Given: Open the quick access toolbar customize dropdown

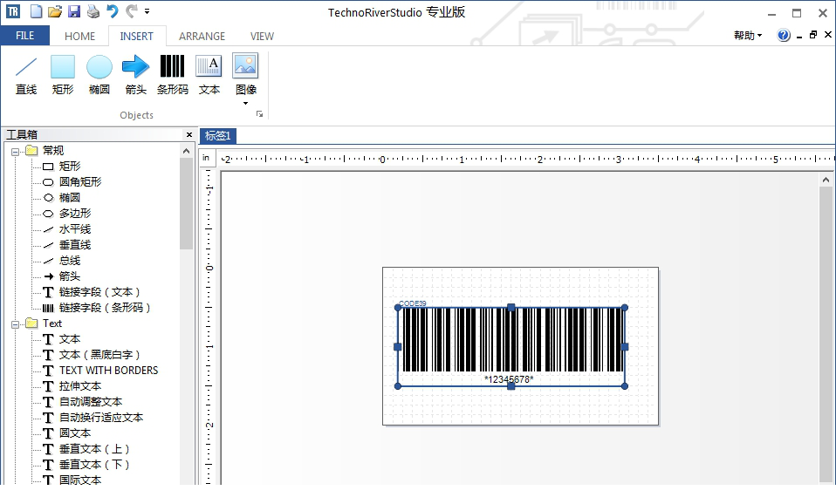Looking at the screenshot, I should [147, 11].
